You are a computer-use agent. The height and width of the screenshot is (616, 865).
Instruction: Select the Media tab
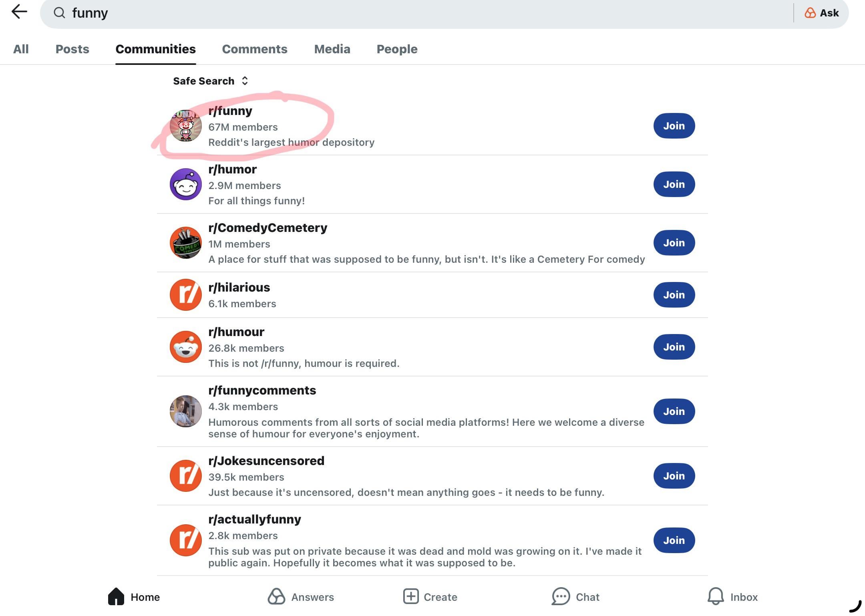coord(332,49)
